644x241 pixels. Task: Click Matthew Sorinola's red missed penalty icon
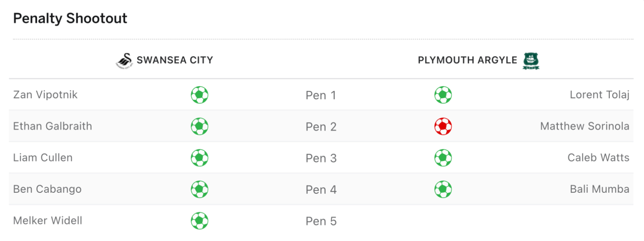tap(443, 126)
